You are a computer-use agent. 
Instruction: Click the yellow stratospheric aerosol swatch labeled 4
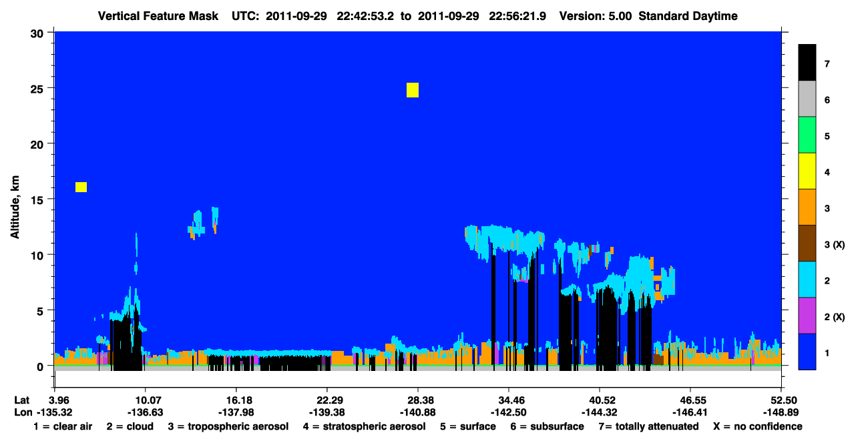(x=807, y=171)
